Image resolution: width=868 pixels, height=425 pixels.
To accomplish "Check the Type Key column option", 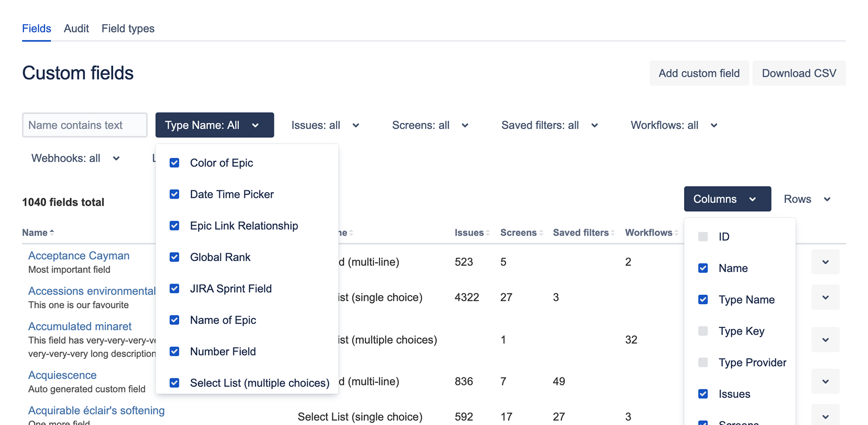I will click(x=703, y=331).
